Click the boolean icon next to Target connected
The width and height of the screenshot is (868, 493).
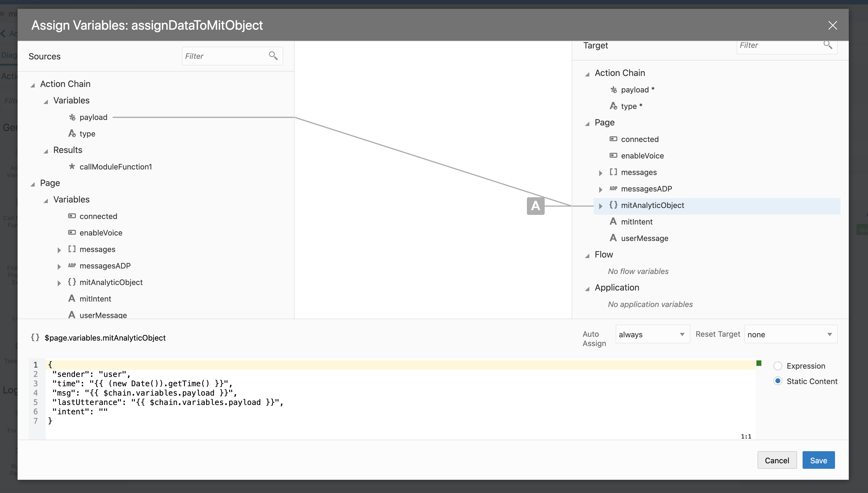[613, 139]
